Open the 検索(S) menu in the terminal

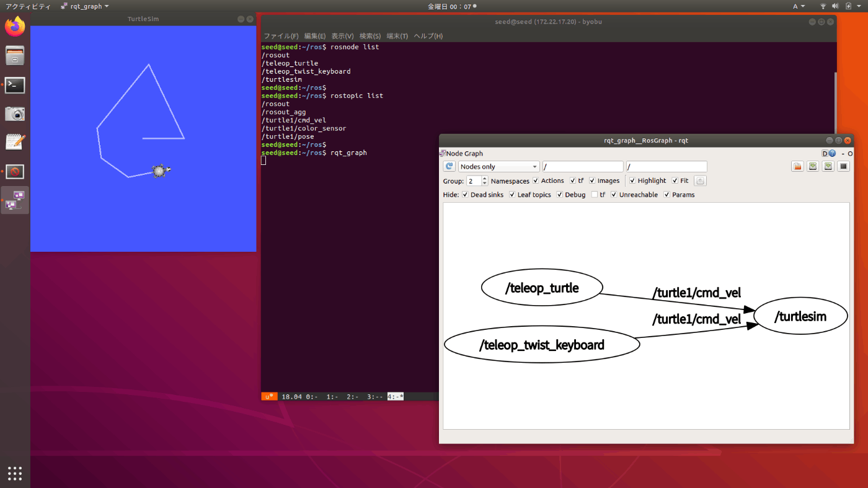(370, 36)
